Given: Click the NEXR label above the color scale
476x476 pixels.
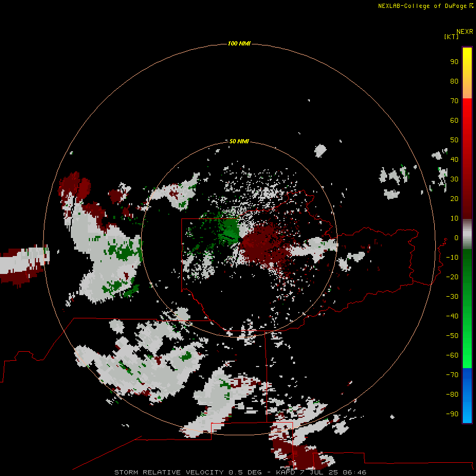Looking at the screenshot, I should (x=464, y=32).
